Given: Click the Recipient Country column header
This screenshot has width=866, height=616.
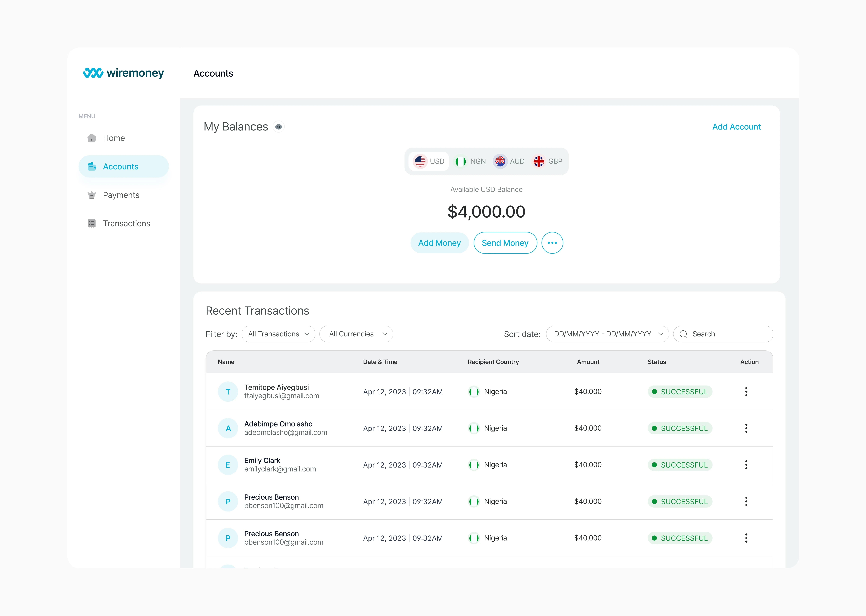Looking at the screenshot, I should pos(493,362).
